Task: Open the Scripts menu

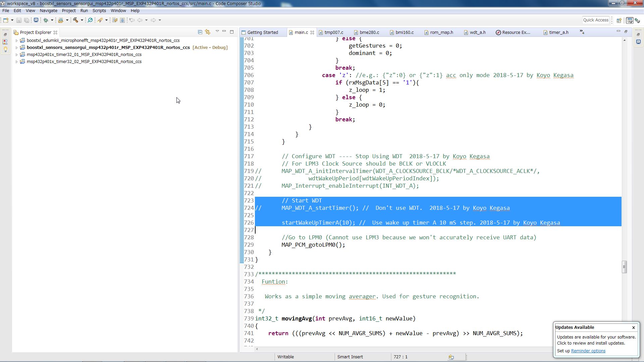Action: click(99, 11)
